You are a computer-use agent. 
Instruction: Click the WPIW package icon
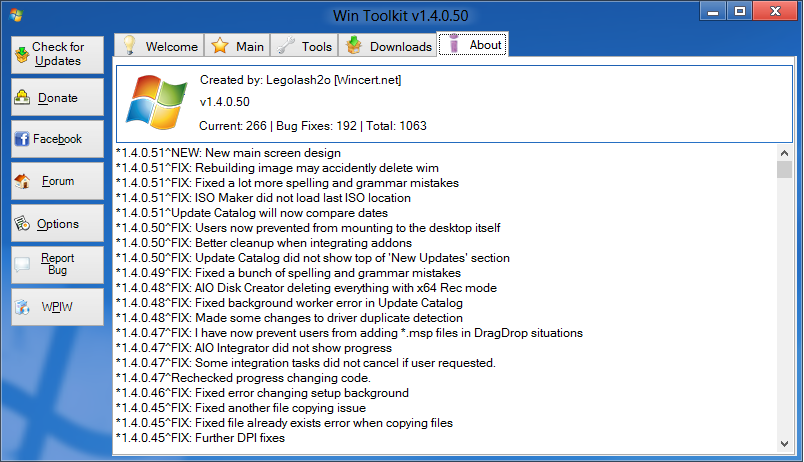pyautogui.click(x=22, y=307)
